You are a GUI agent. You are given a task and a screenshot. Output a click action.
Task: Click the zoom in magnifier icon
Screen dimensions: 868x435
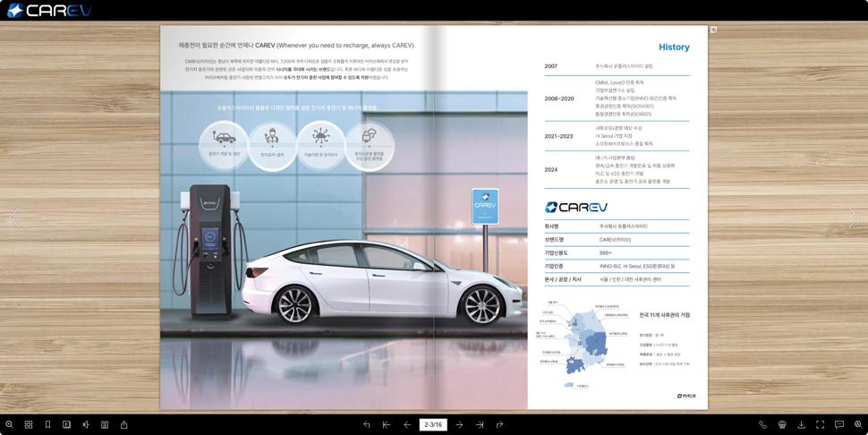pyautogui.click(x=9, y=425)
